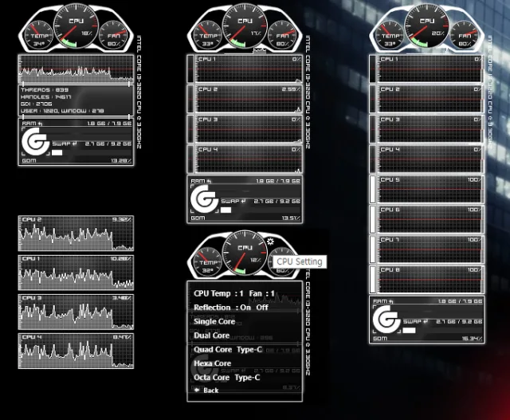
Task: Turn Reflection On in CPU settings
Action: 245,308
